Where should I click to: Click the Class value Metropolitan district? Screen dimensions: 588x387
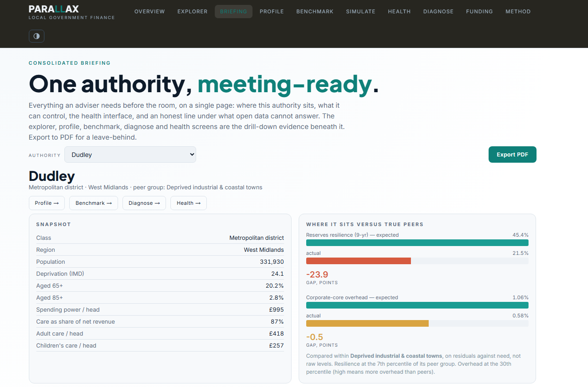pos(257,238)
